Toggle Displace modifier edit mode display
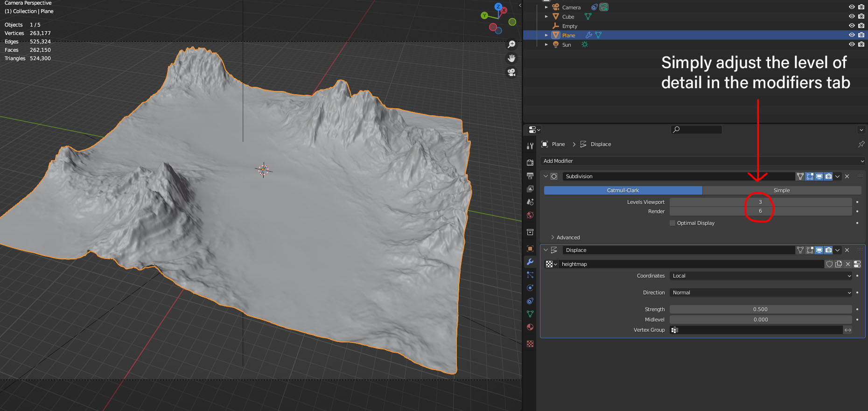Image resolution: width=868 pixels, height=411 pixels. click(x=810, y=250)
